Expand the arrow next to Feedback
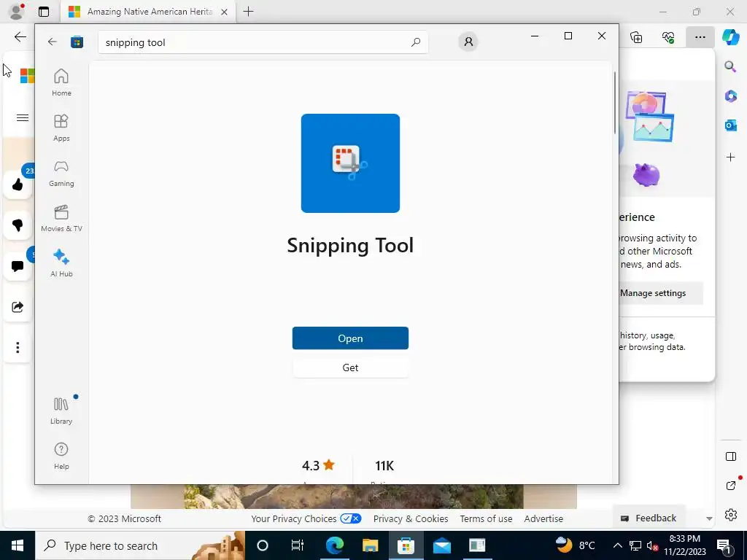 [709, 518]
